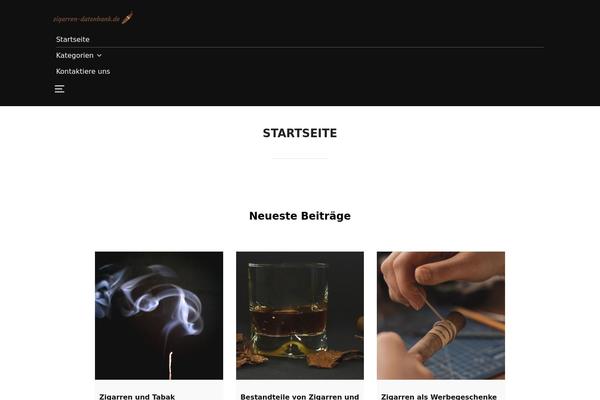Open the Kontaktiere uns link

83,71
